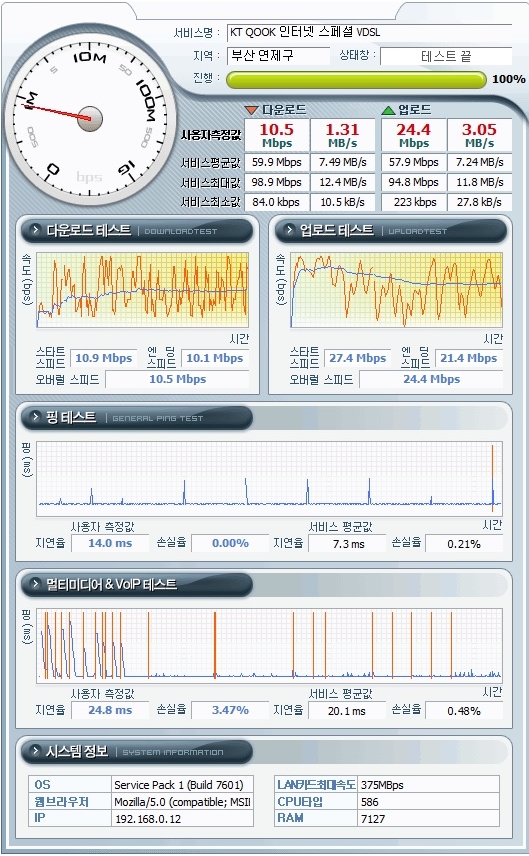The image size is (529, 856).
Task: Click the ping test header arrow icon
Action: point(35,417)
